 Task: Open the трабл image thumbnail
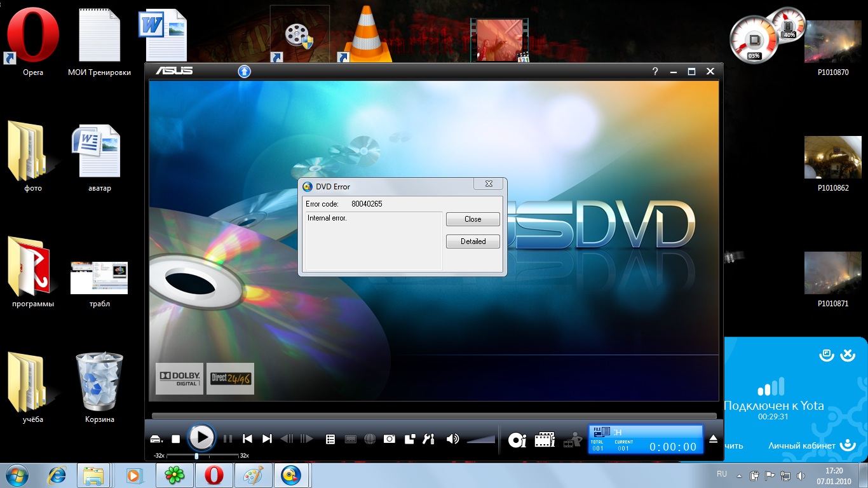(x=99, y=283)
